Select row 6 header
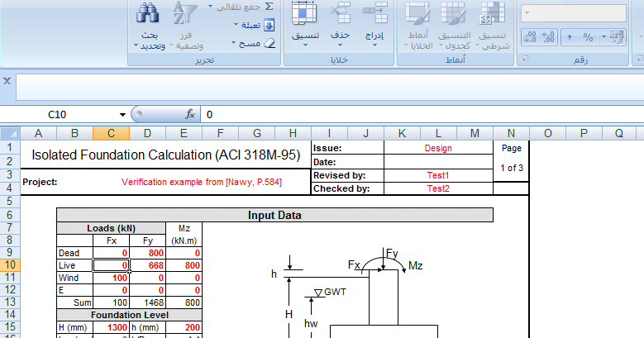 click(10, 215)
